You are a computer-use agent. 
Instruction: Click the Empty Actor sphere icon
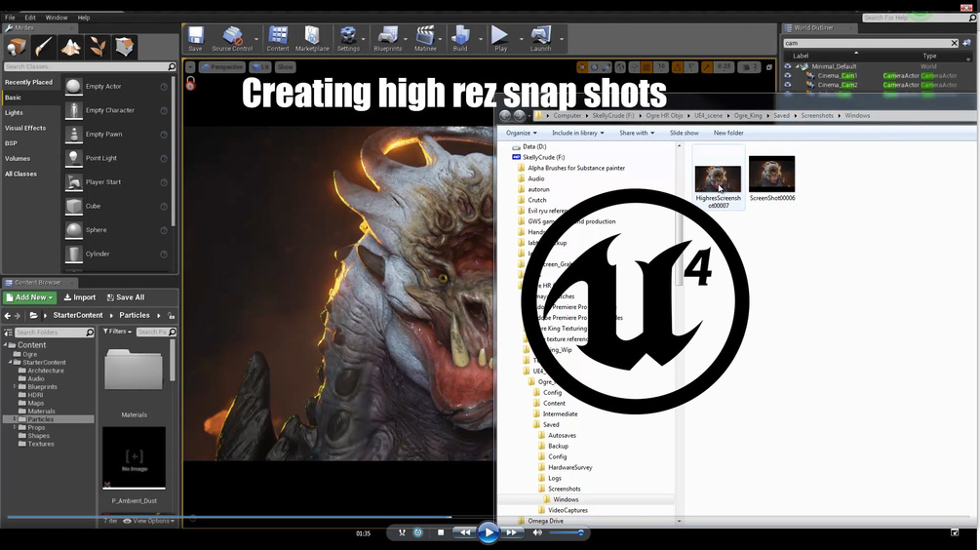pos(74,86)
